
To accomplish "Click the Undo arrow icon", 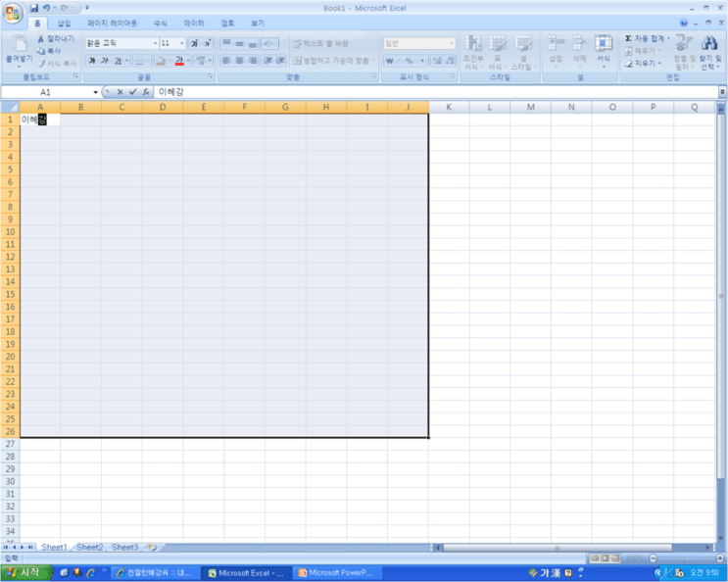I will pos(46,8).
